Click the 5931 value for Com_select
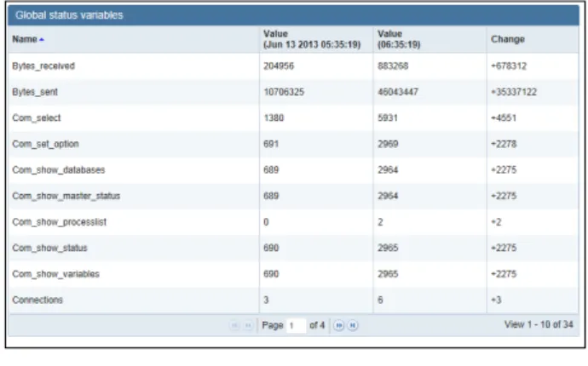The height and width of the screenshot is (366, 588). [x=388, y=118]
